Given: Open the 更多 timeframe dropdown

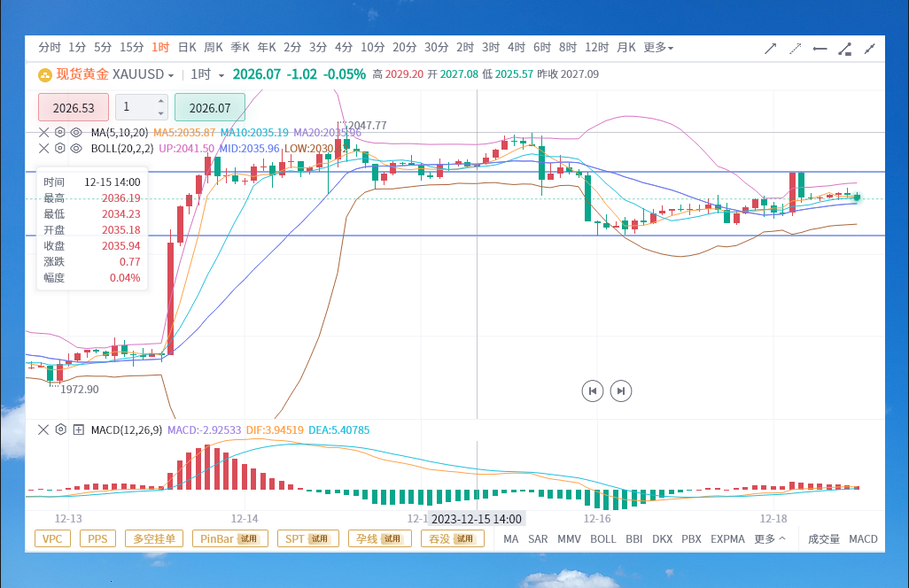Looking at the screenshot, I should [x=658, y=48].
